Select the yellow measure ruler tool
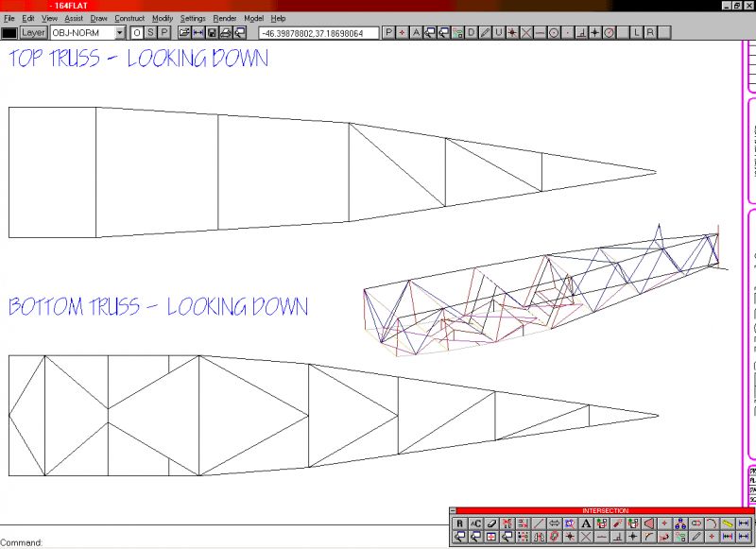The image size is (756, 549). pyautogui.click(x=729, y=523)
